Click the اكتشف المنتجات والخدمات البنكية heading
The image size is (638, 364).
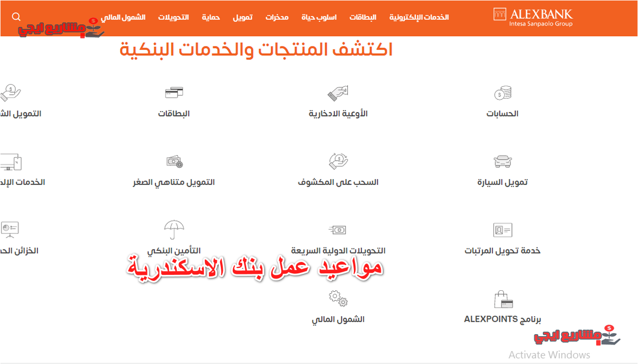point(256,50)
